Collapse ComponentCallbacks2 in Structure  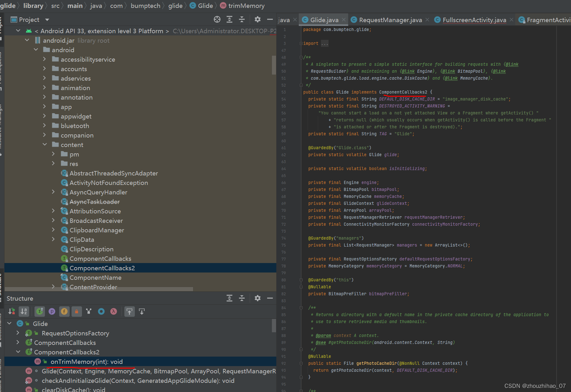coord(18,352)
